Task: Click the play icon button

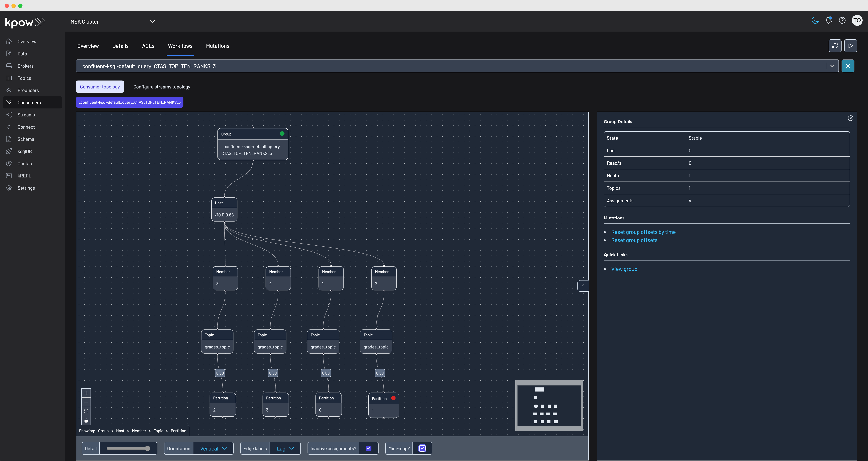Action: click(x=851, y=46)
